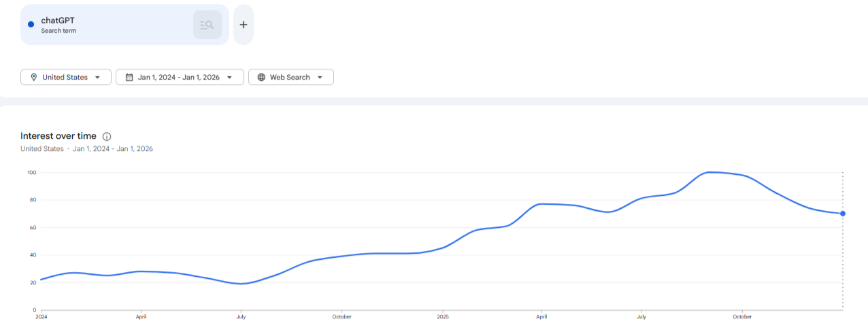
Task: Click the globe icon in search type filter
Action: [x=261, y=78]
